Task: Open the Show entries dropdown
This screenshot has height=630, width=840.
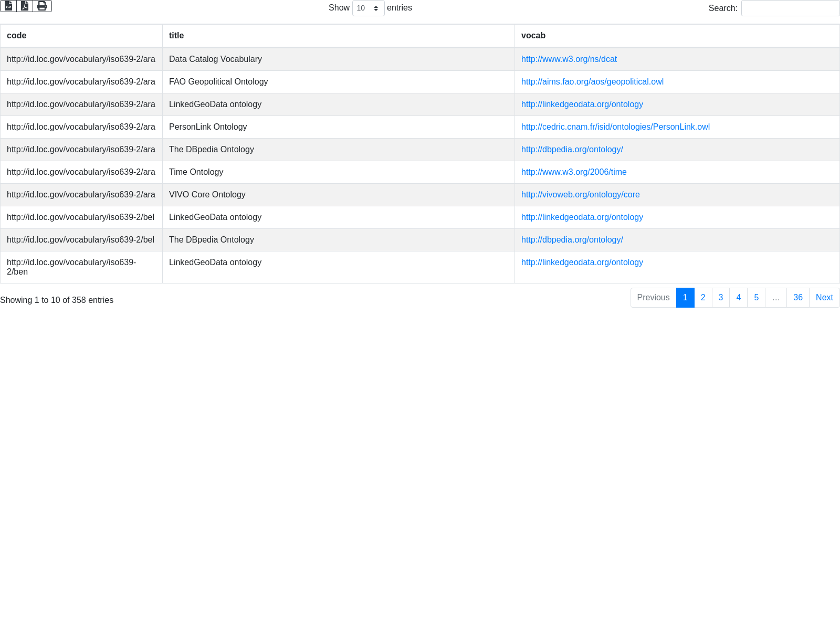Action: 368,8
